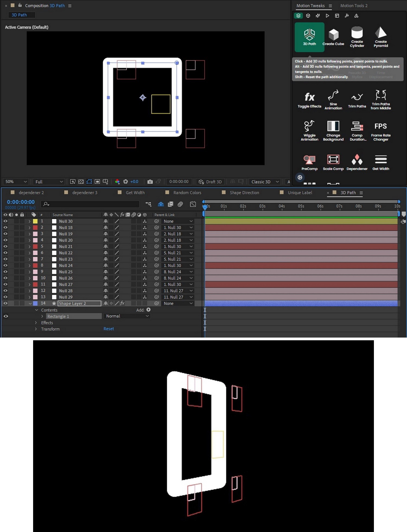Click Reset next to Transform
The width and height of the screenshot is (407, 532).
[x=109, y=329]
